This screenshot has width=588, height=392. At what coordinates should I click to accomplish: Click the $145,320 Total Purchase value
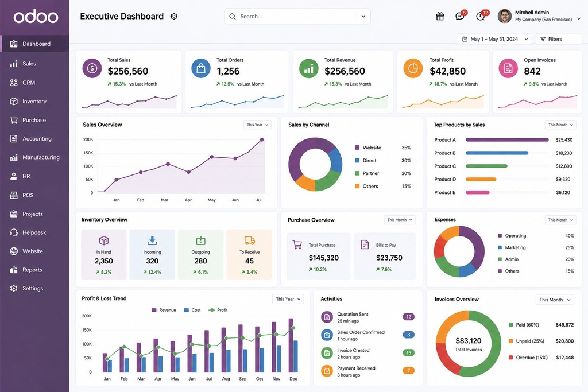[324, 258]
